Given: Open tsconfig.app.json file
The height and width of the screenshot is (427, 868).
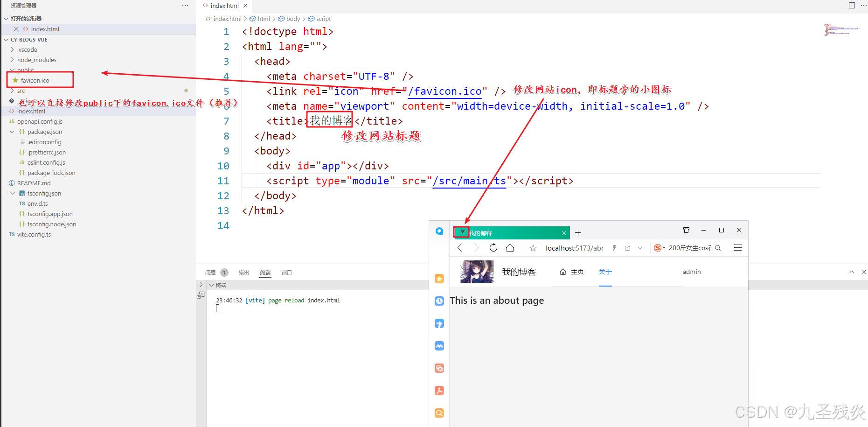Looking at the screenshot, I should [50, 214].
